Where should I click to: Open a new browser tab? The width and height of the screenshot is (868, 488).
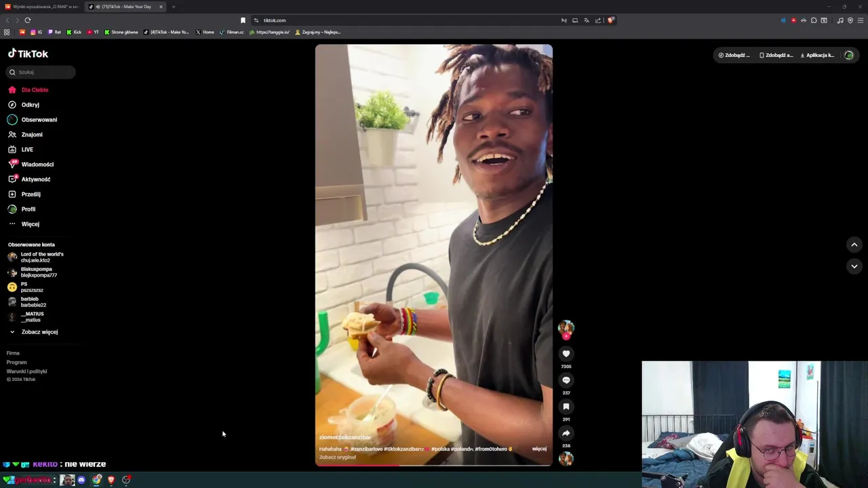(x=174, y=7)
